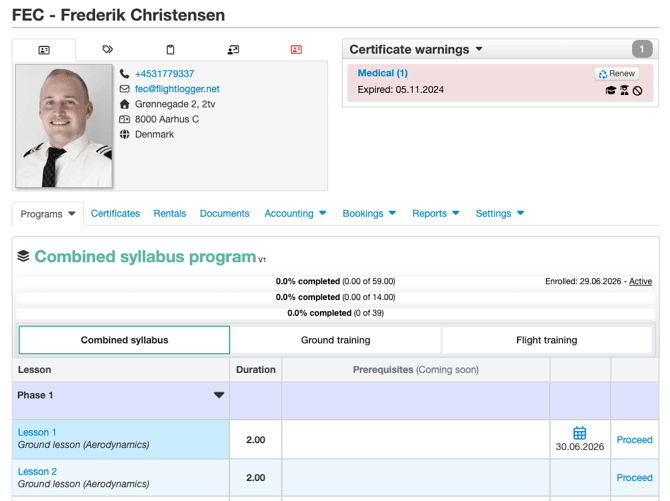670x501 pixels.
Task: Click the layers icon beside Combined syllabus program
Action: (24, 256)
